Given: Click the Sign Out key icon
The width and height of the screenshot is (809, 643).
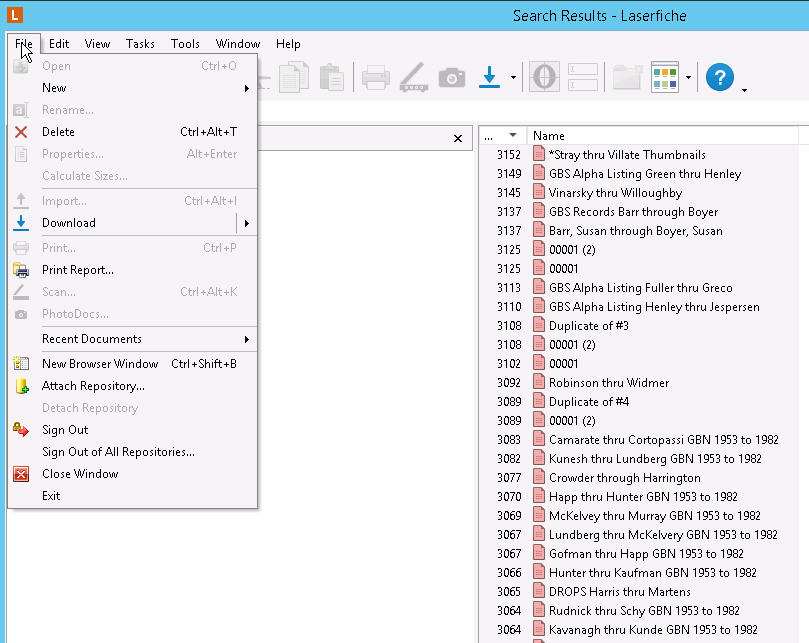Looking at the screenshot, I should pos(21,430).
